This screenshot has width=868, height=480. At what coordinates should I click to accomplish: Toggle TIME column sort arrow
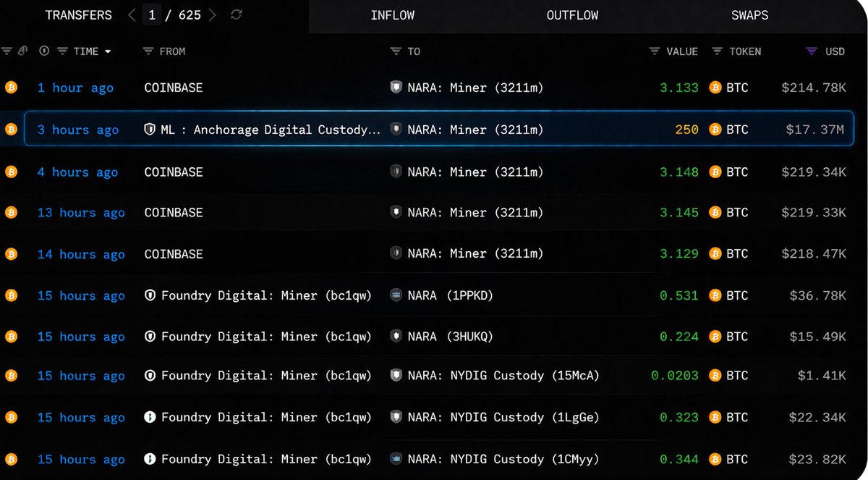(x=108, y=51)
